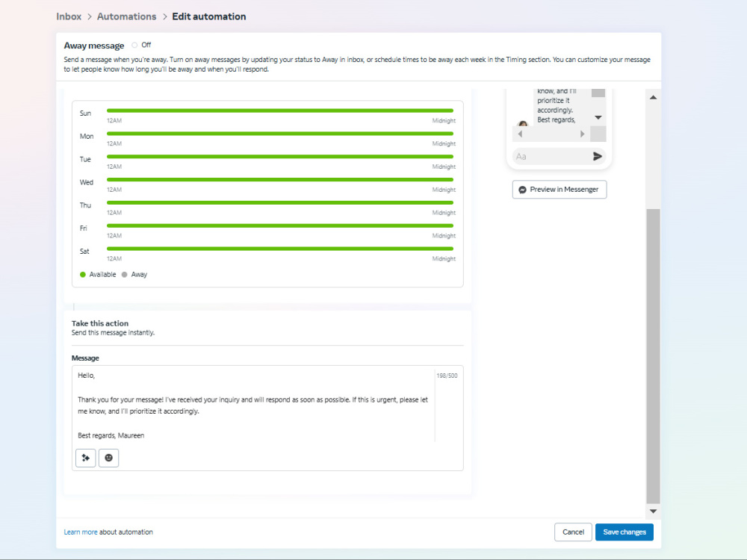
Task: Click the Sun availability bar
Action: click(x=280, y=111)
